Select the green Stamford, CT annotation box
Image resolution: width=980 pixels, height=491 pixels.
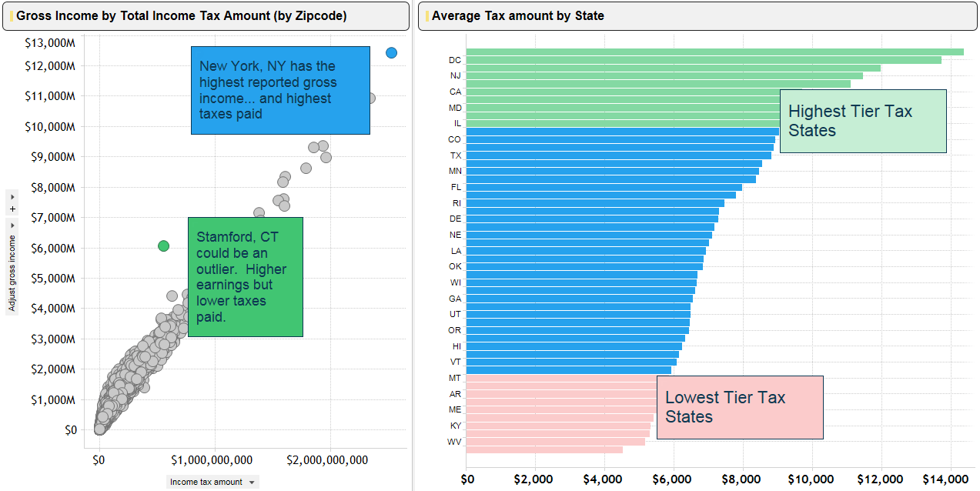coord(245,277)
